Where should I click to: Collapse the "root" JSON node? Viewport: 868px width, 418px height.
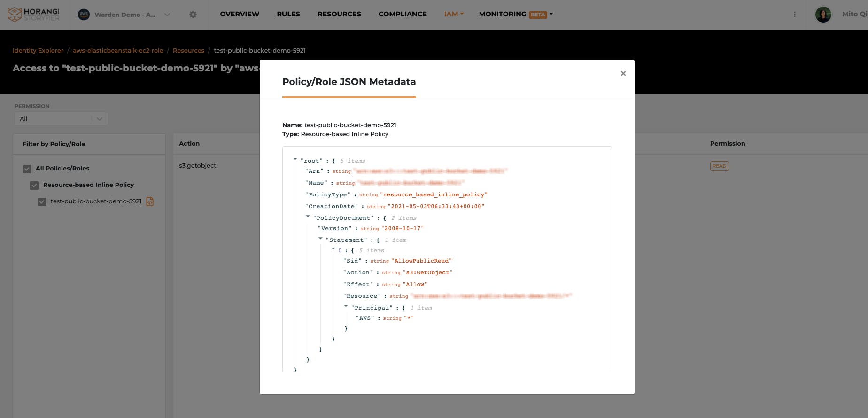[295, 159]
